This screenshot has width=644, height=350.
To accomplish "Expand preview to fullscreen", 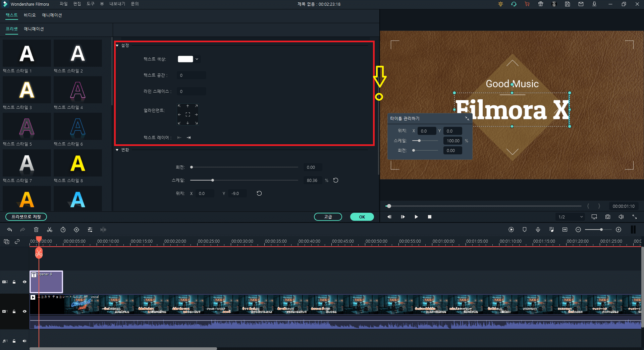I will click(635, 217).
